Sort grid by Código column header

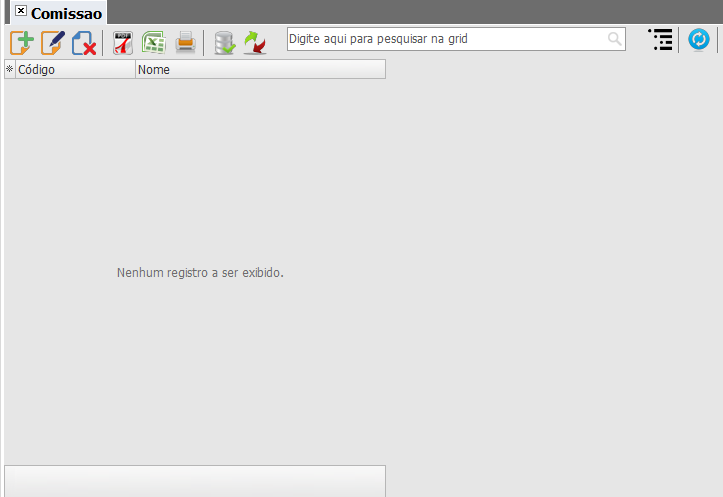pos(75,70)
